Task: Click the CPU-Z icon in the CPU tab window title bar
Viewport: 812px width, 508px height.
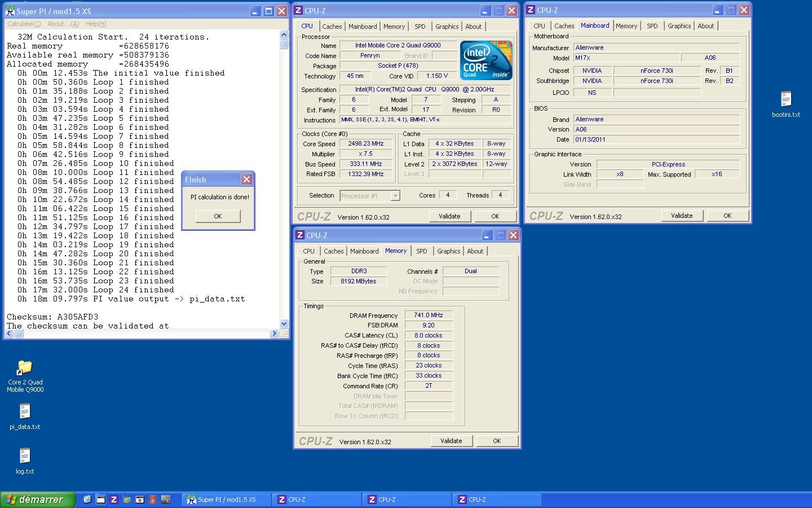Action: coord(299,11)
